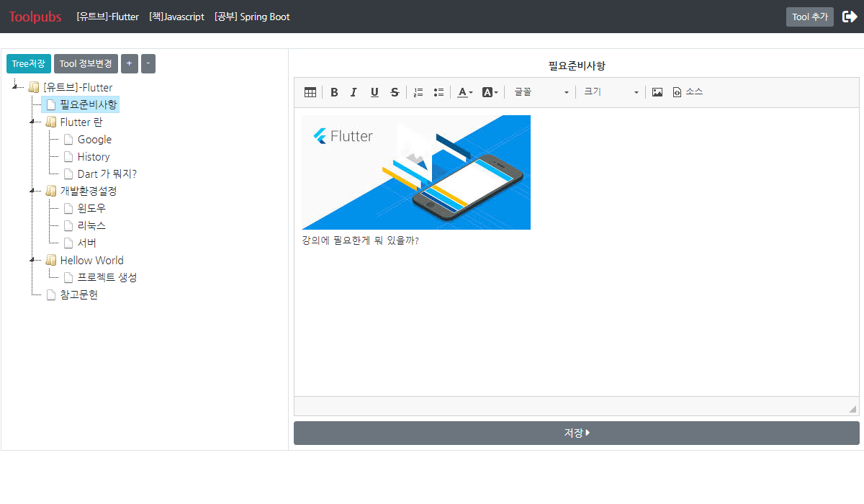Viewport: 864px width, 504px height.
Task: Click the 필요준비사항 document icon
Action: pyautogui.click(x=50, y=105)
